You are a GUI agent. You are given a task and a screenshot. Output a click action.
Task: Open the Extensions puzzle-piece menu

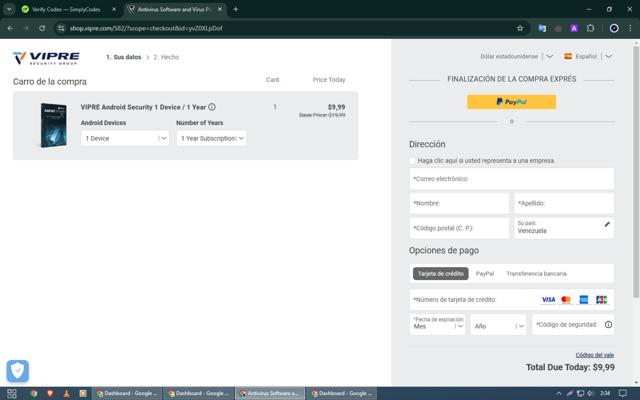coord(590,28)
